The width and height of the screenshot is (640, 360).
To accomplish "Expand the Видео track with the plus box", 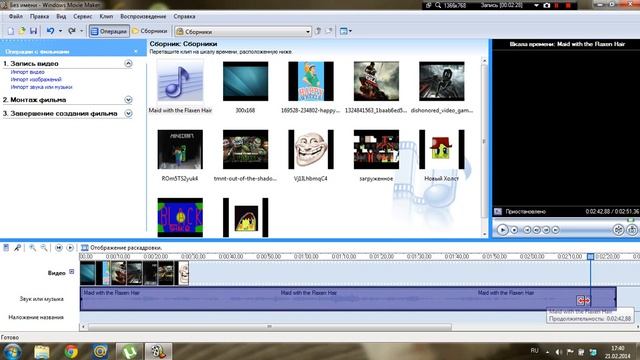I will point(72,271).
